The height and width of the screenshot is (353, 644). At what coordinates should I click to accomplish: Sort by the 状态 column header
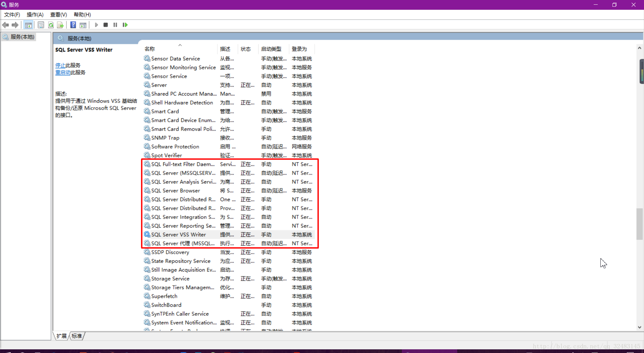[x=248, y=49]
